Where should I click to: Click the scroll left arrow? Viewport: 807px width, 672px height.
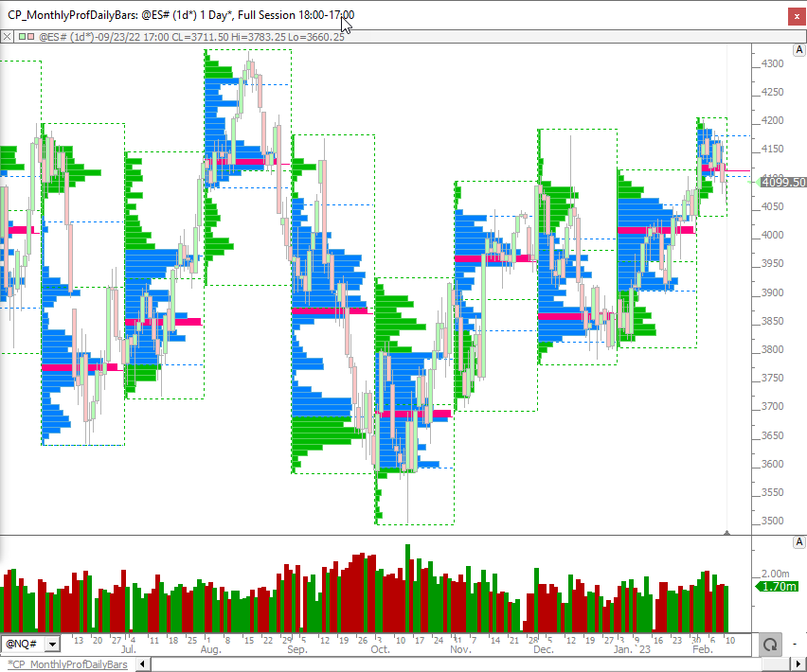tap(143, 664)
